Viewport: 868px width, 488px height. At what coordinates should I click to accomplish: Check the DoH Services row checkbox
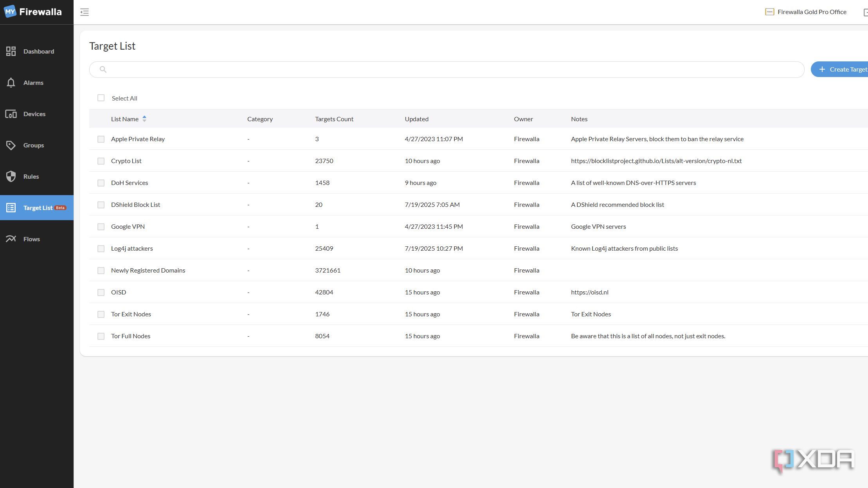(x=101, y=183)
